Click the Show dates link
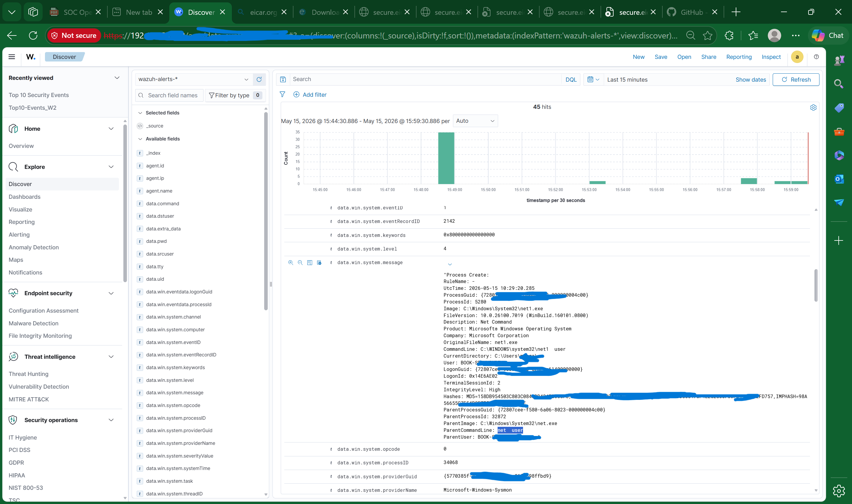Image resolution: width=852 pixels, height=504 pixels. tap(751, 80)
